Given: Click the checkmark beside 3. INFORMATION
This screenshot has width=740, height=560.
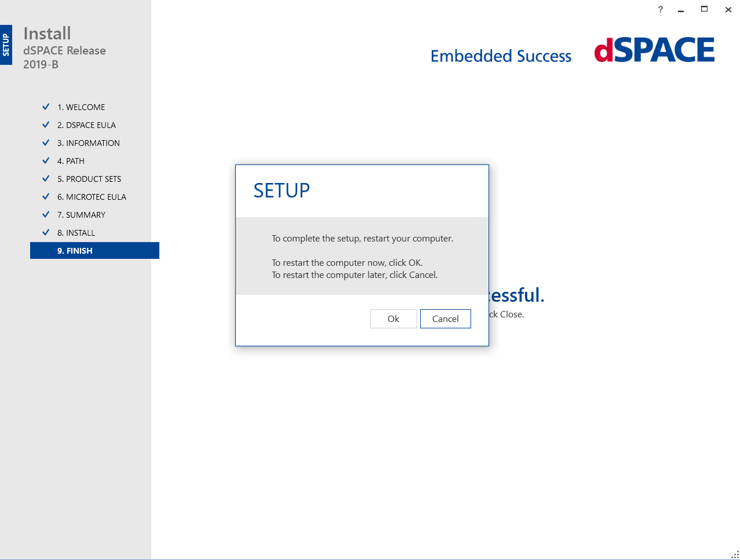Looking at the screenshot, I should pos(46,142).
